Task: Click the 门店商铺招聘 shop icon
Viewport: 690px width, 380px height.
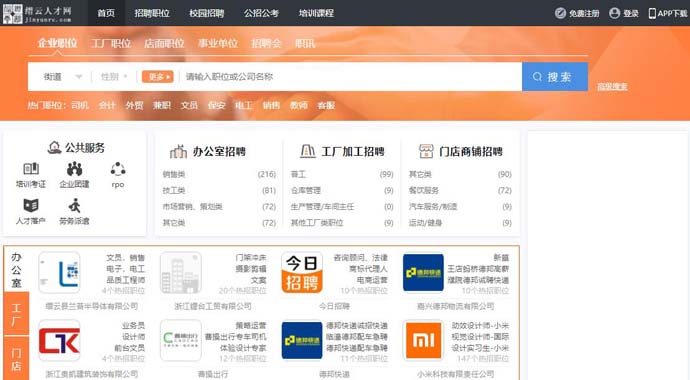Action: 426,151
